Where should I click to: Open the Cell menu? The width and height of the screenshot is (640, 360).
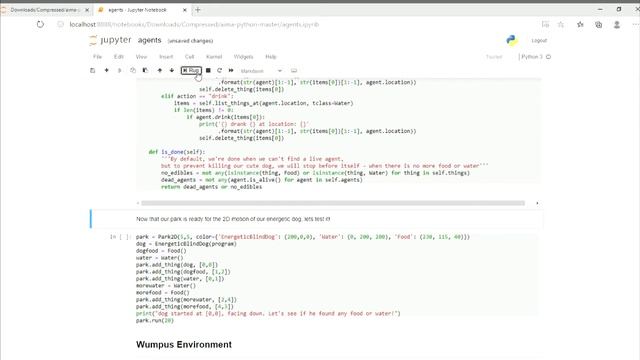pyautogui.click(x=190, y=57)
